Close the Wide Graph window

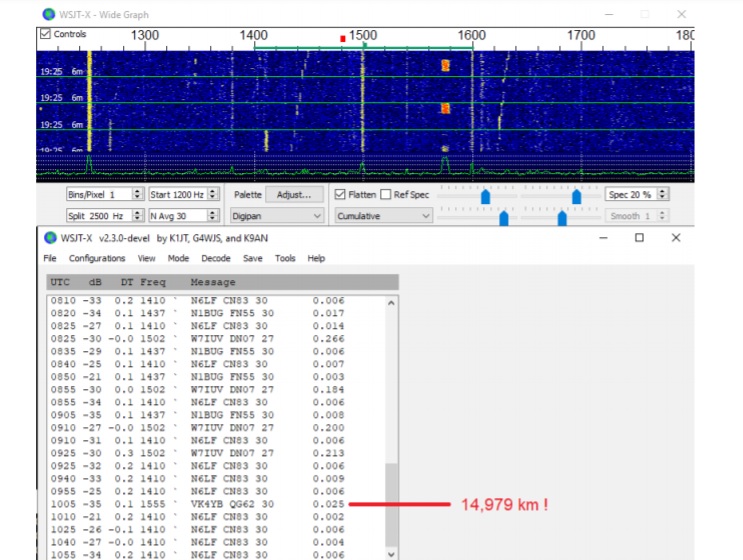click(x=681, y=14)
